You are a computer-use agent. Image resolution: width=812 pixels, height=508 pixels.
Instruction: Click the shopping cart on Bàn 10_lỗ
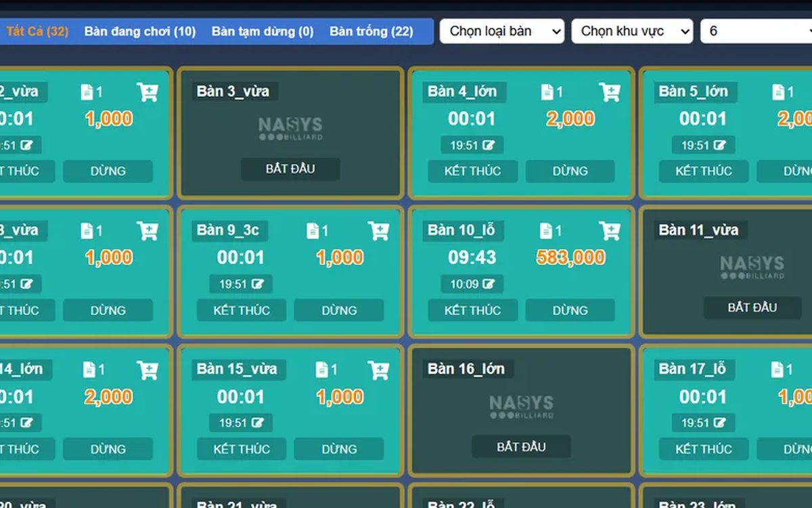pyautogui.click(x=610, y=231)
